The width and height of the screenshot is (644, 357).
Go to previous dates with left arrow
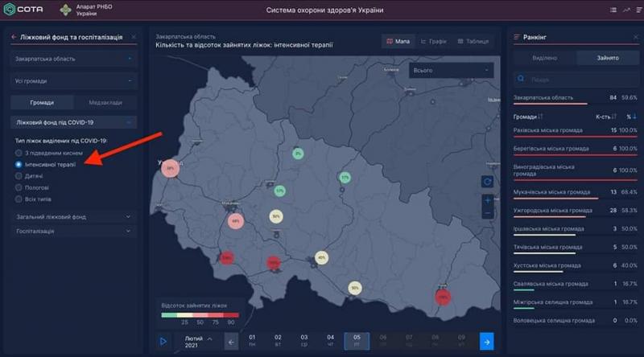(231, 342)
